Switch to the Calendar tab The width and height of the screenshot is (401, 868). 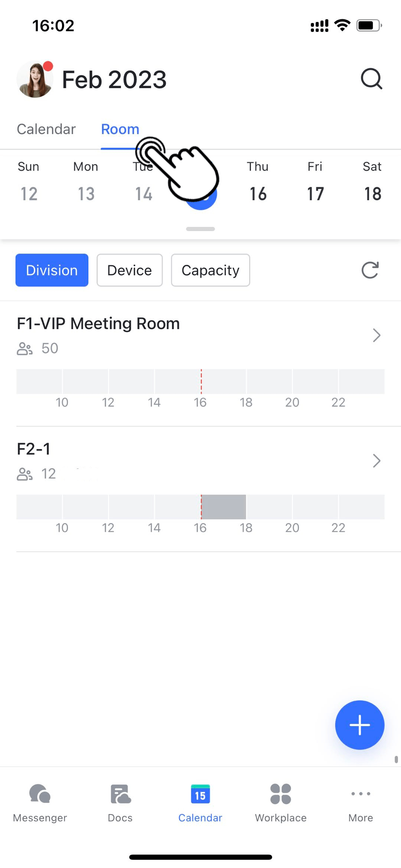pyautogui.click(x=46, y=129)
